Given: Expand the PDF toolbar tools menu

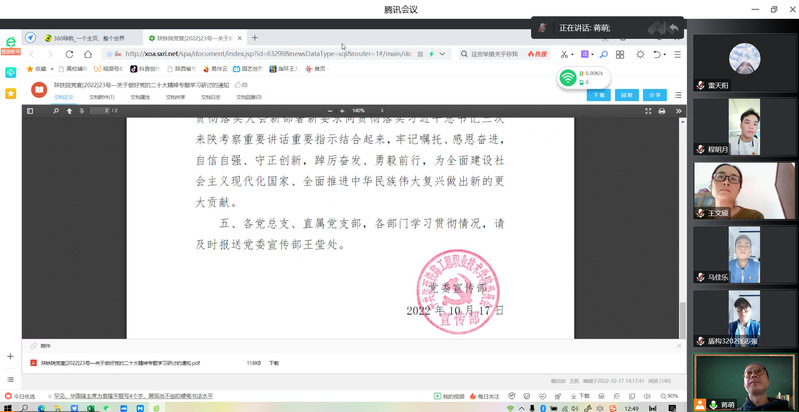Looking at the screenshot, I should 681,111.
